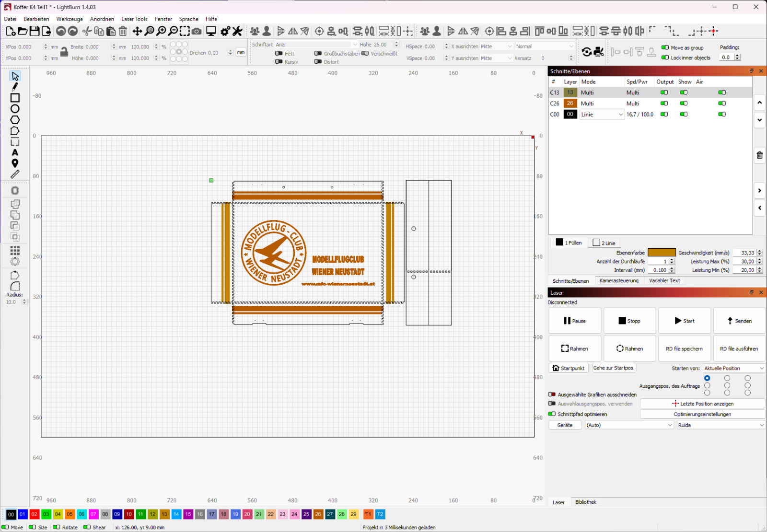Click Optimierungseinstellungen button

point(702,414)
